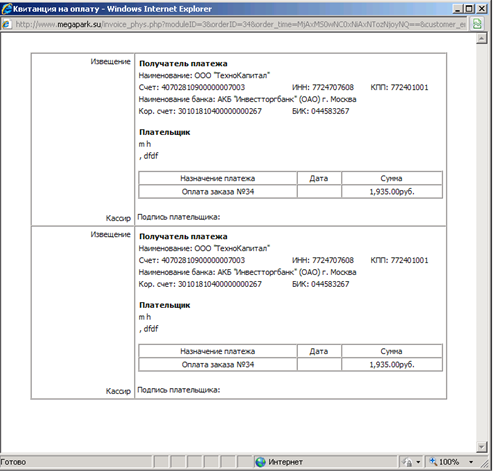Click 'Назначение платежа' header in first receipt table

coord(218,178)
